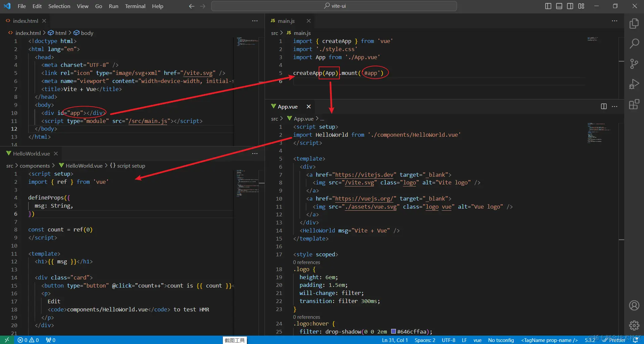Click the #646cffaa color swatch

[394, 332]
